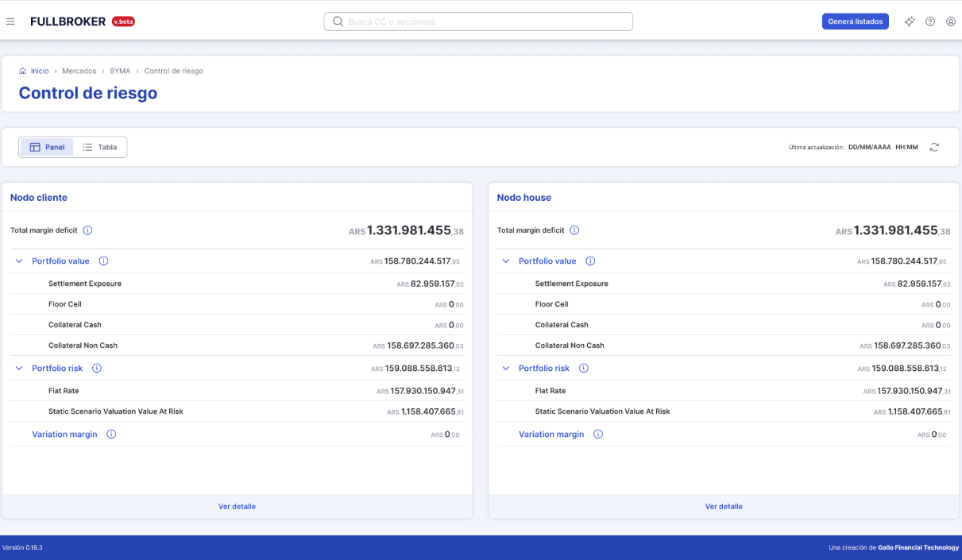Click Settlement Exposure row in Nodo cliente
This screenshot has width=962, height=560.
tap(237, 284)
